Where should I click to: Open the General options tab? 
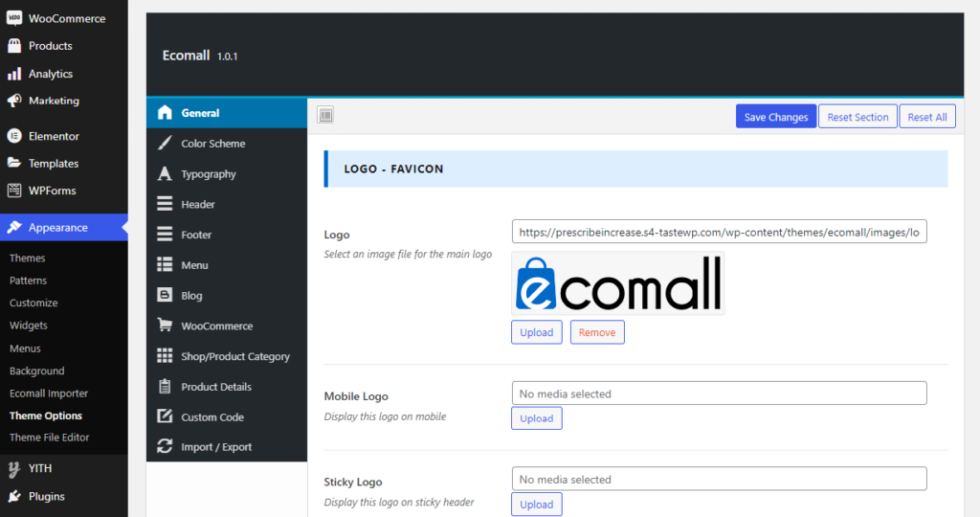(x=227, y=113)
